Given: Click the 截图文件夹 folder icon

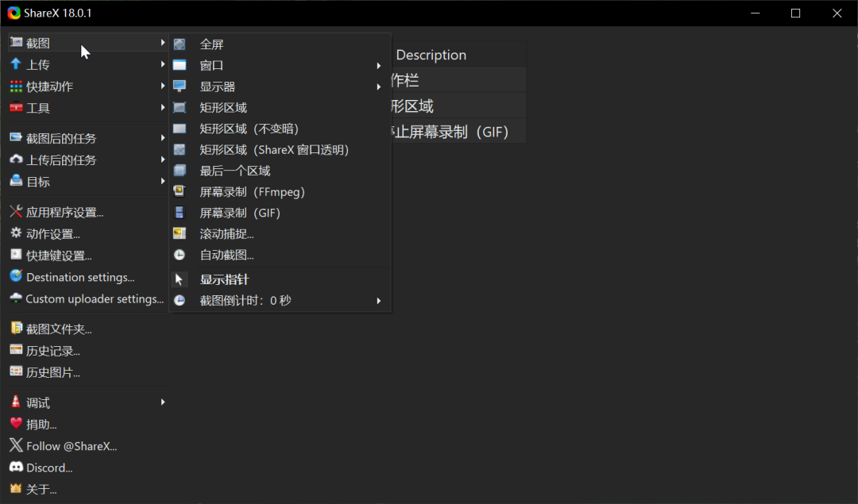Looking at the screenshot, I should [16, 328].
